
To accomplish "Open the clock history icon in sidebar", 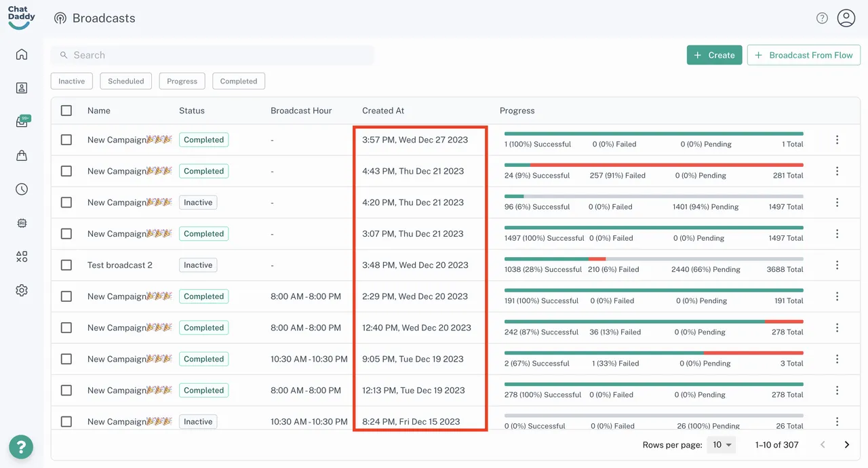I will (x=22, y=189).
